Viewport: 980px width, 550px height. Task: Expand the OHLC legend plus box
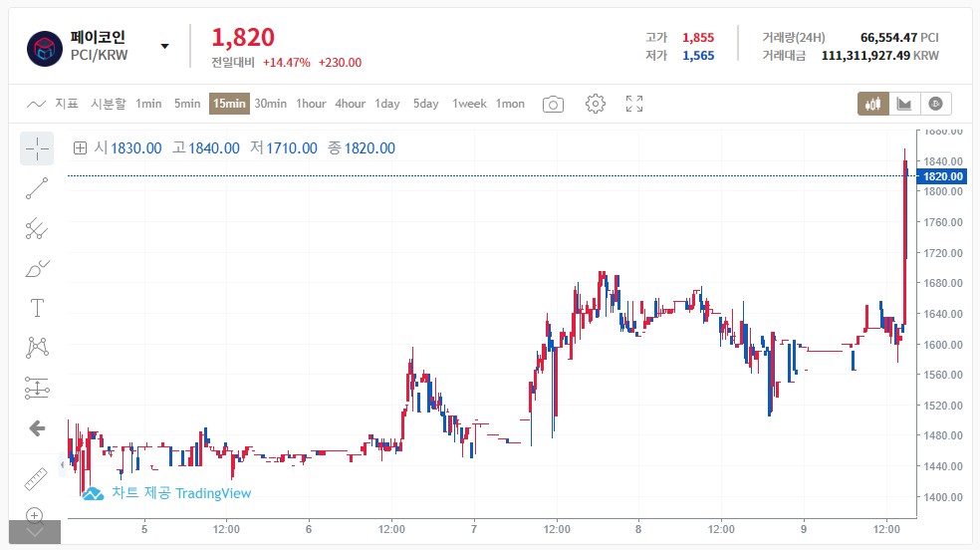coord(80,148)
